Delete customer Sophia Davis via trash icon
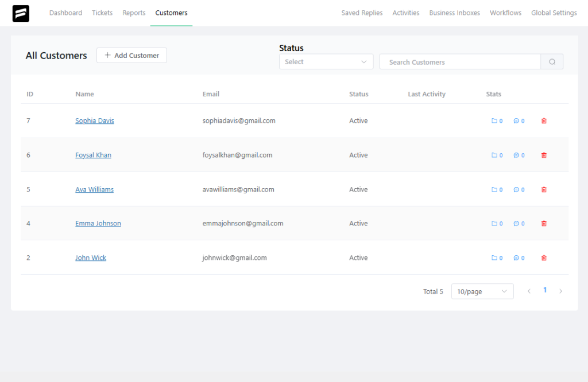The image size is (588, 382). [544, 121]
